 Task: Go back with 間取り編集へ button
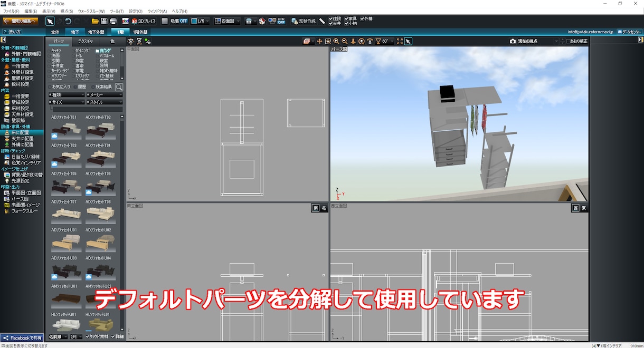click(20, 21)
